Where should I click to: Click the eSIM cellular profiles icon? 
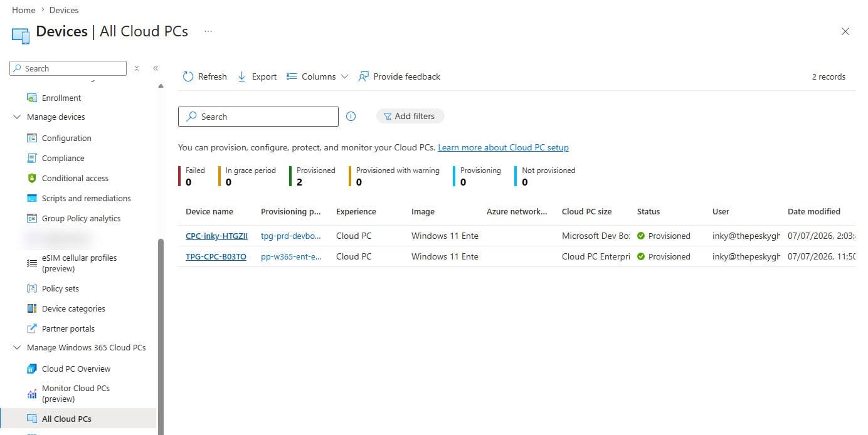[32, 263]
